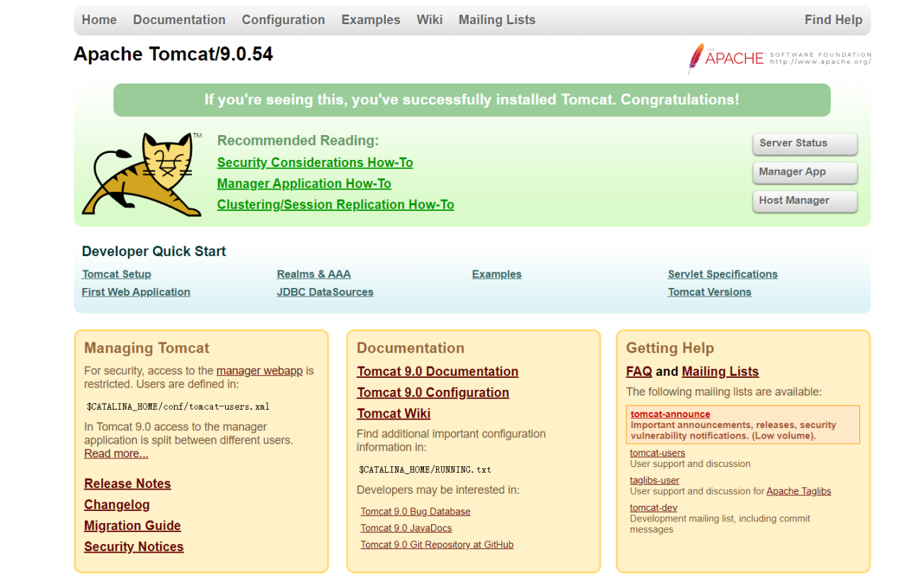Viewport: 906px width, 588px height.
Task: Open the Migration Guide
Action: tap(132, 526)
